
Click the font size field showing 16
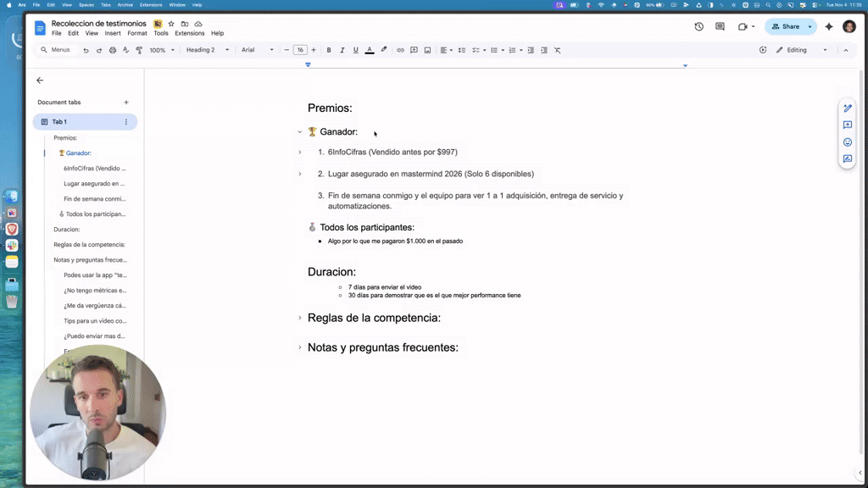point(300,50)
